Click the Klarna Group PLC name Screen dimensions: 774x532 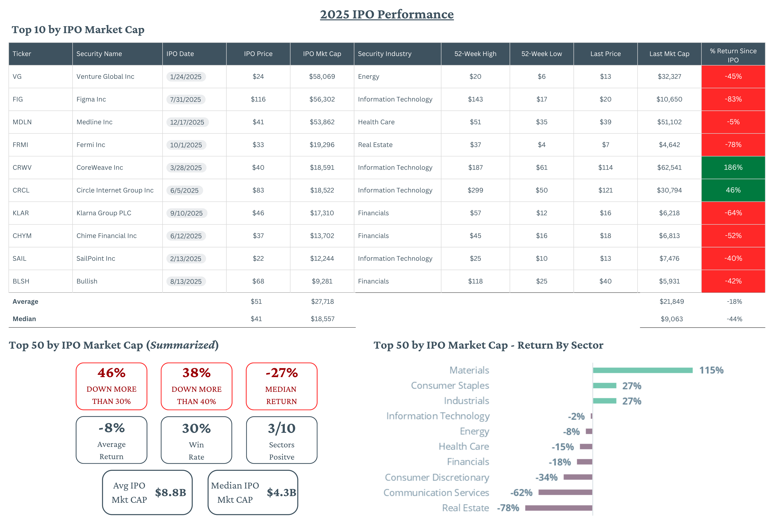click(x=104, y=213)
